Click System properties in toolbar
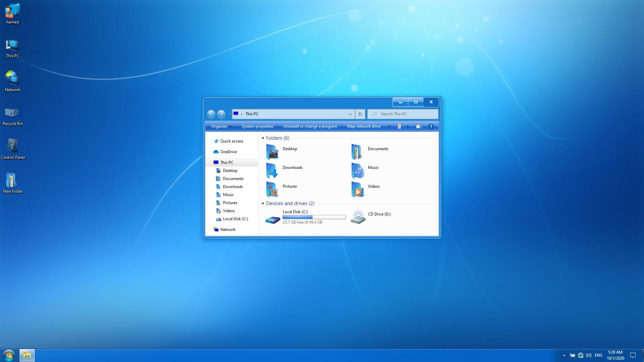Image resolution: width=644 pixels, height=362 pixels. [257, 126]
